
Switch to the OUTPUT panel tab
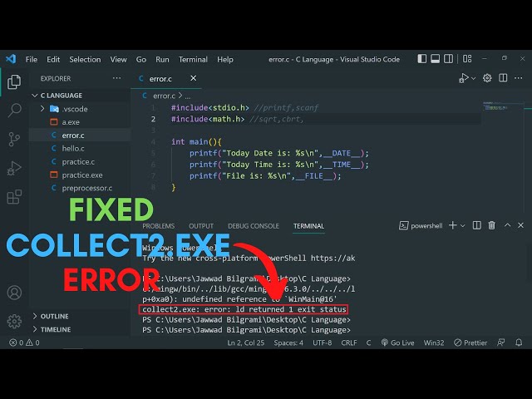[201, 226]
